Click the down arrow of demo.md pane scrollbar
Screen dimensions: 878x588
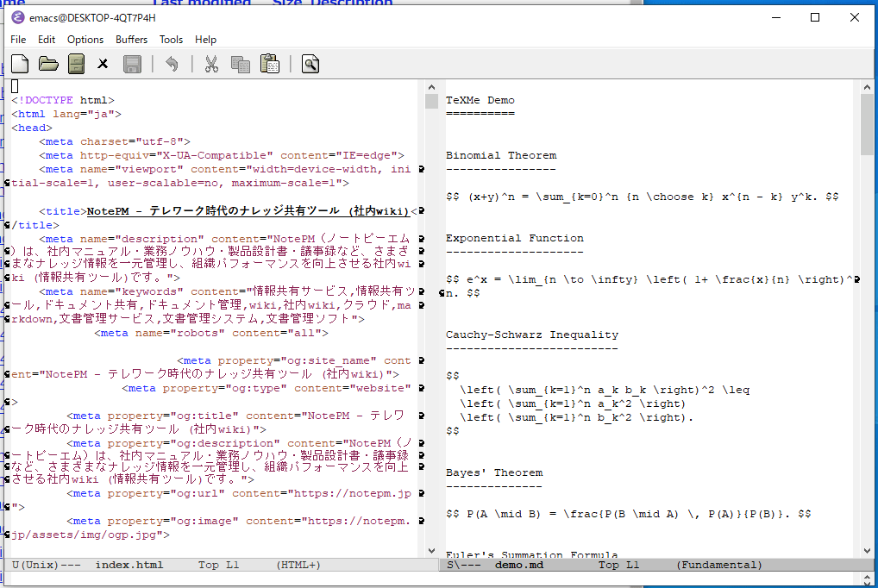point(867,551)
